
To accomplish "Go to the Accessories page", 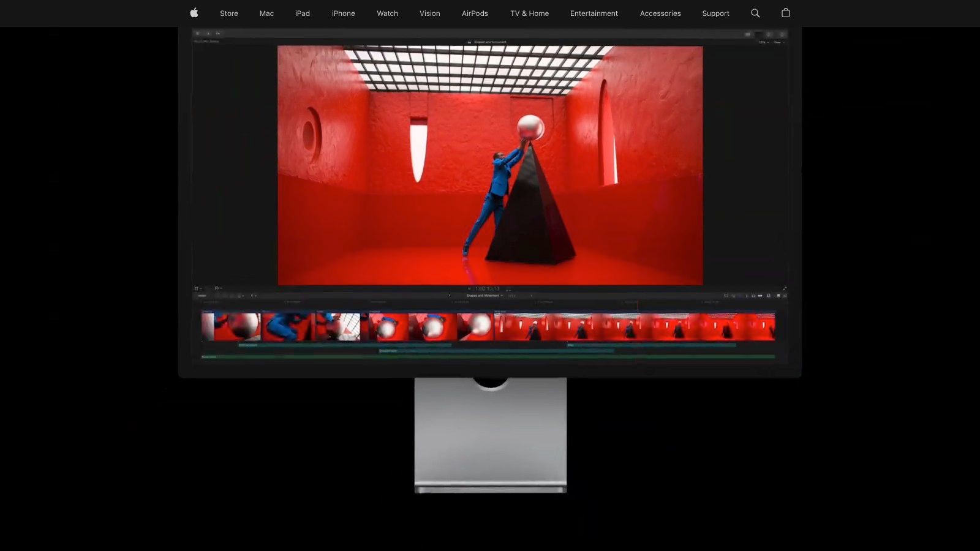I will [660, 13].
